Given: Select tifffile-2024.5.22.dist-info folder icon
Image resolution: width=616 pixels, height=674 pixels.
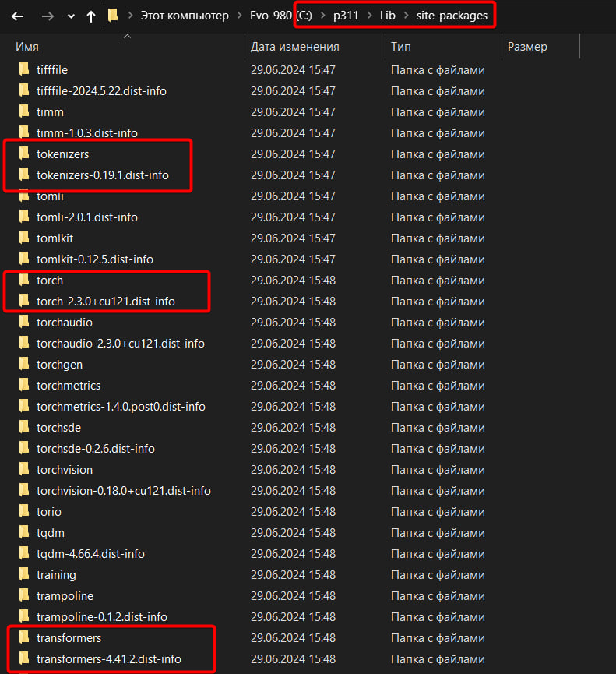Looking at the screenshot, I should pyautogui.click(x=24, y=90).
